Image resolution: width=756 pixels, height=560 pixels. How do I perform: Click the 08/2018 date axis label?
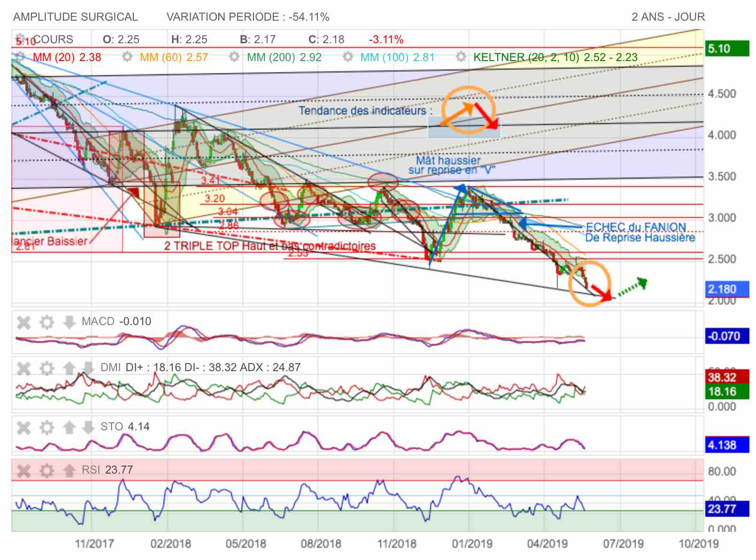point(321,544)
